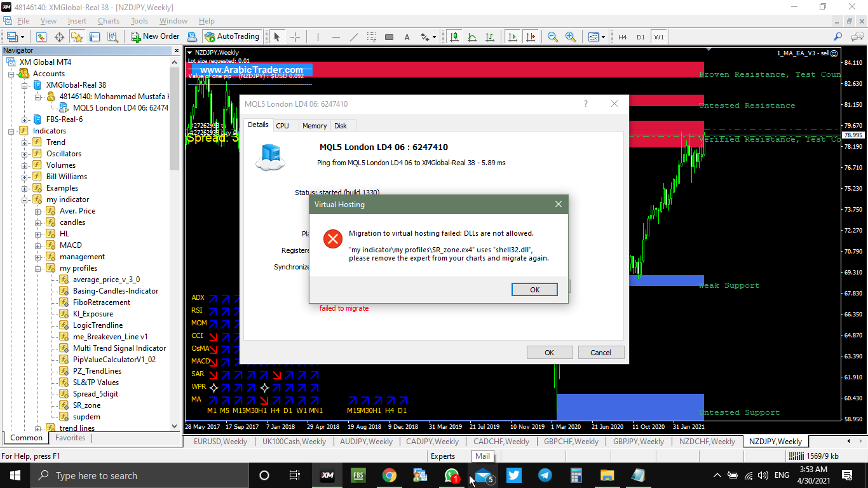The height and width of the screenshot is (488, 868).
Task: Toggle the AutoTrading button
Action: click(x=232, y=37)
